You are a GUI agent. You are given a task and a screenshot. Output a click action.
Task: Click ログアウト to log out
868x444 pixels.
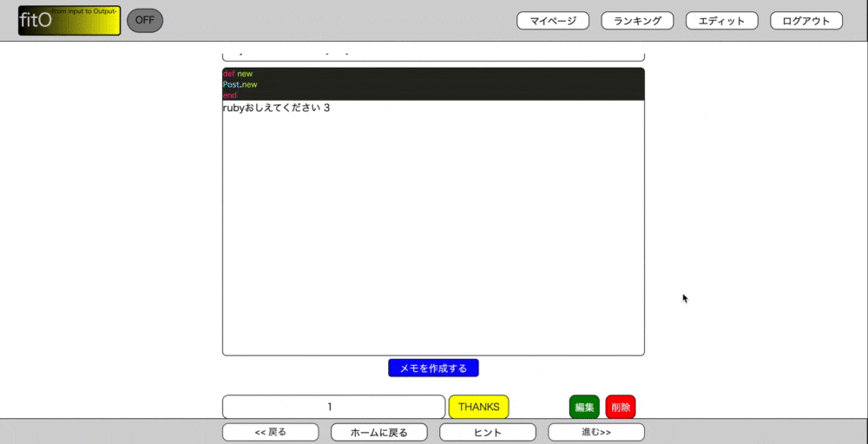click(806, 21)
